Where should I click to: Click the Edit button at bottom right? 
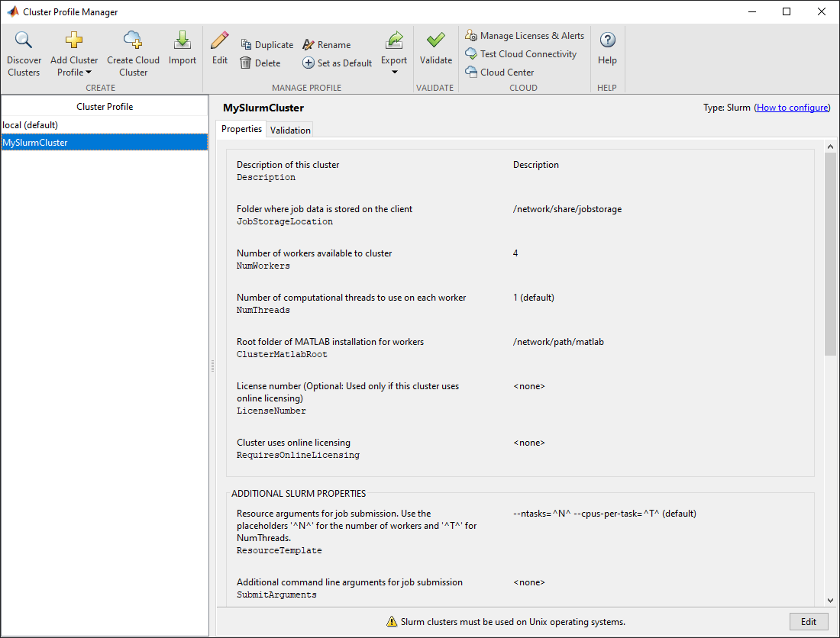click(x=809, y=621)
